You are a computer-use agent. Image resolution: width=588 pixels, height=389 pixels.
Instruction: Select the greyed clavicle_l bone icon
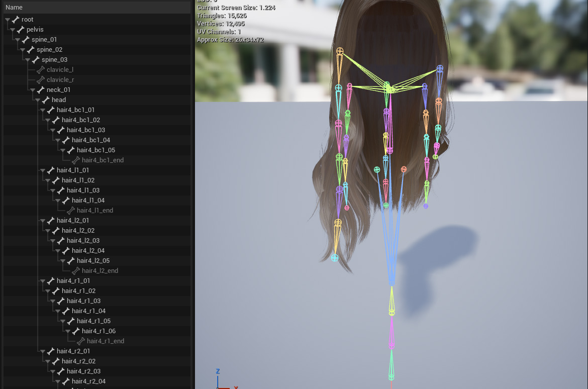coord(41,70)
